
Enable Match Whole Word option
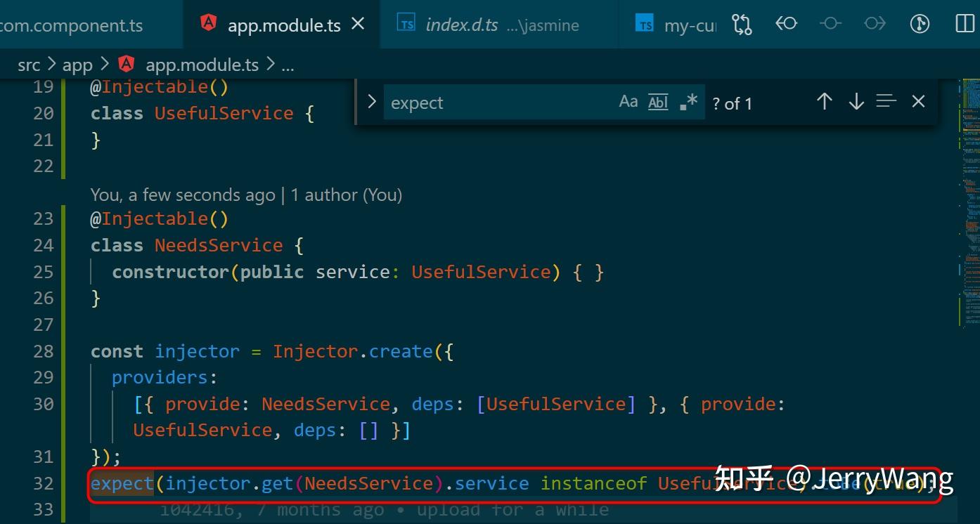(657, 102)
